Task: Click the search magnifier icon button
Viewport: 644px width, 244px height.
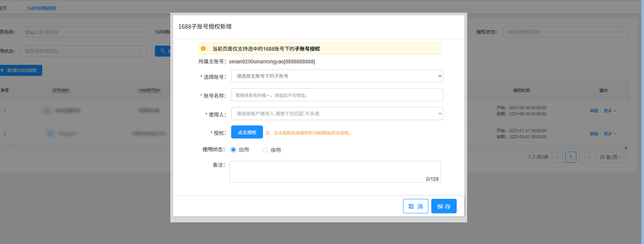Action: [163, 51]
